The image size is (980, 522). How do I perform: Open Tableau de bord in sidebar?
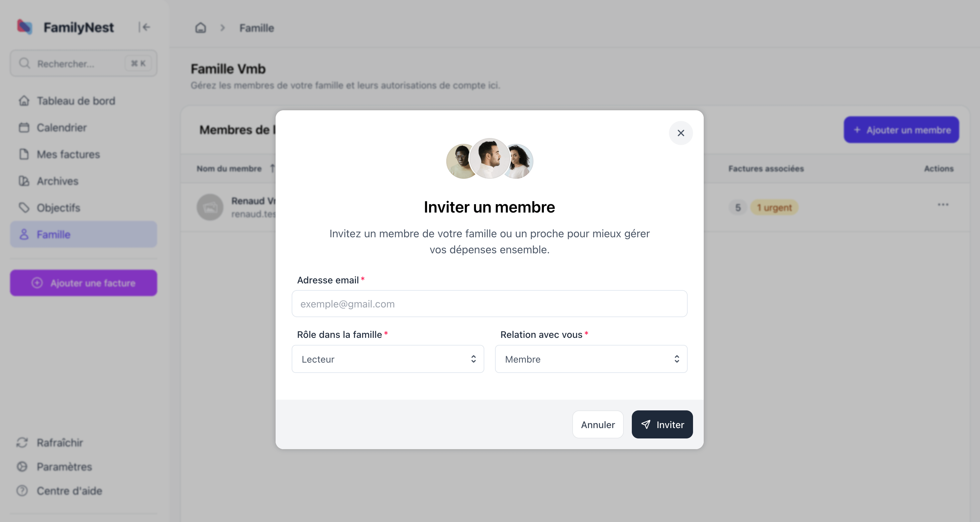click(76, 101)
